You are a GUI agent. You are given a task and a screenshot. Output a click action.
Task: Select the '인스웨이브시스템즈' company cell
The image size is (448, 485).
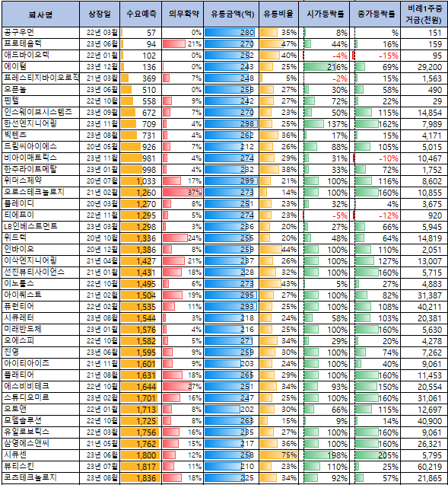tap(40, 113)
